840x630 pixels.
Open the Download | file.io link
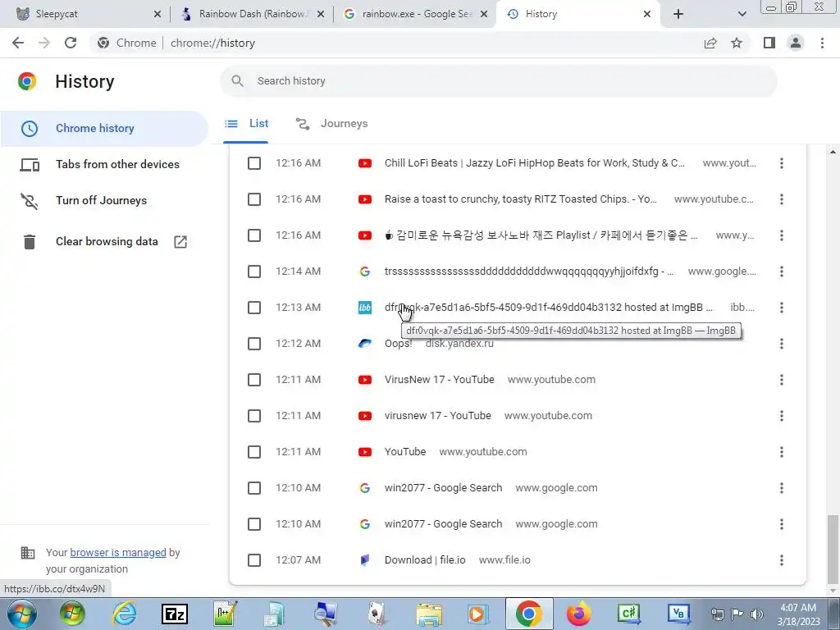(425, 560)
